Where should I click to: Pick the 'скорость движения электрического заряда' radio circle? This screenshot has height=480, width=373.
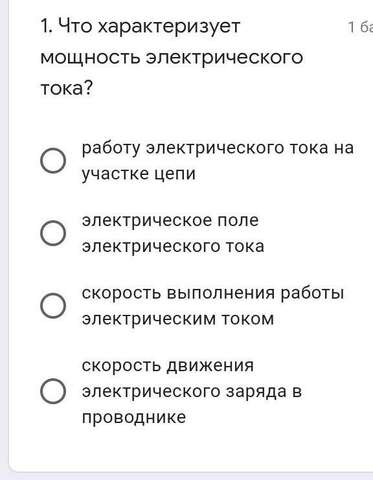tap(53, 391)
